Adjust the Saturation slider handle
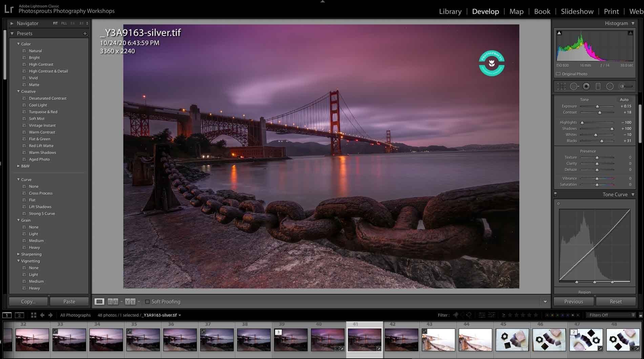Screen dimensions: 644x359 pyautogui.click(x=597, y=185)
